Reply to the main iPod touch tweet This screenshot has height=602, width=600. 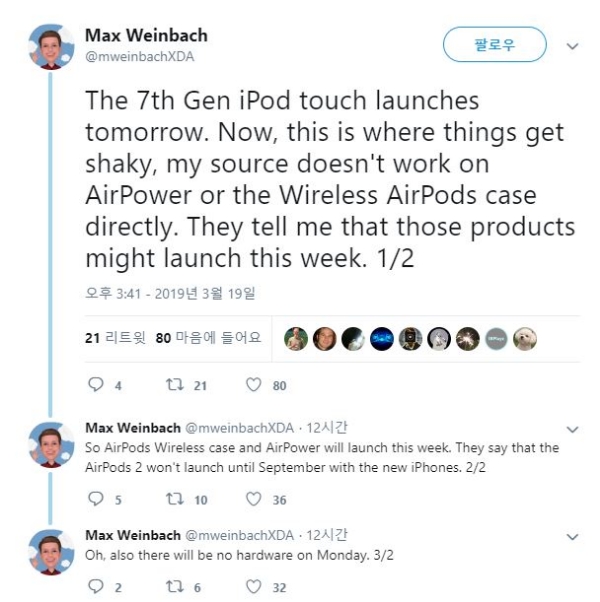pyautogui.click(x=96, y=384)
